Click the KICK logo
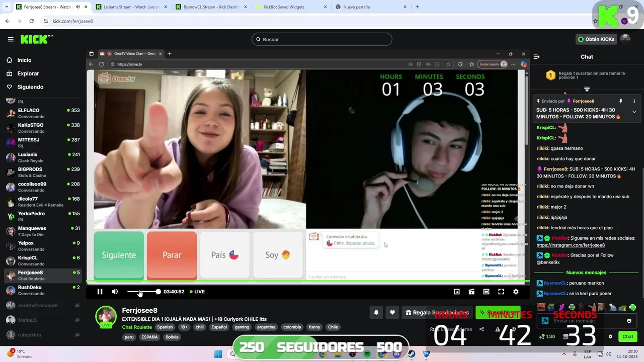The width and height of the screenshot is (644, 362). (x=36, y=39)
